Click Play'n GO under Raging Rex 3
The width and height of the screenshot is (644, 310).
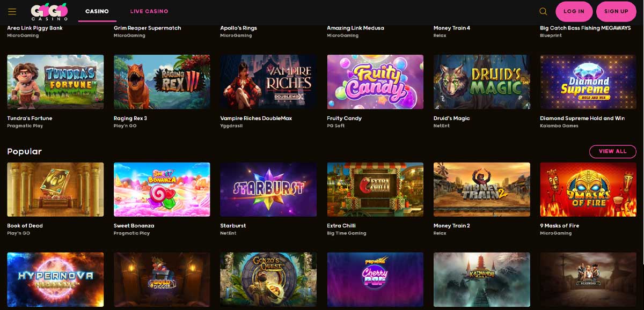click(125, 126)
